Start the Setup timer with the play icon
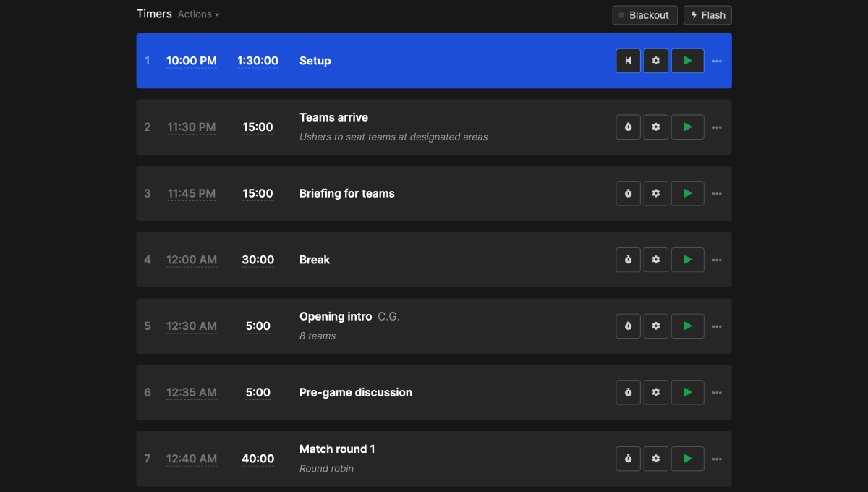868x492 pixels. click(x=687, y=61)
